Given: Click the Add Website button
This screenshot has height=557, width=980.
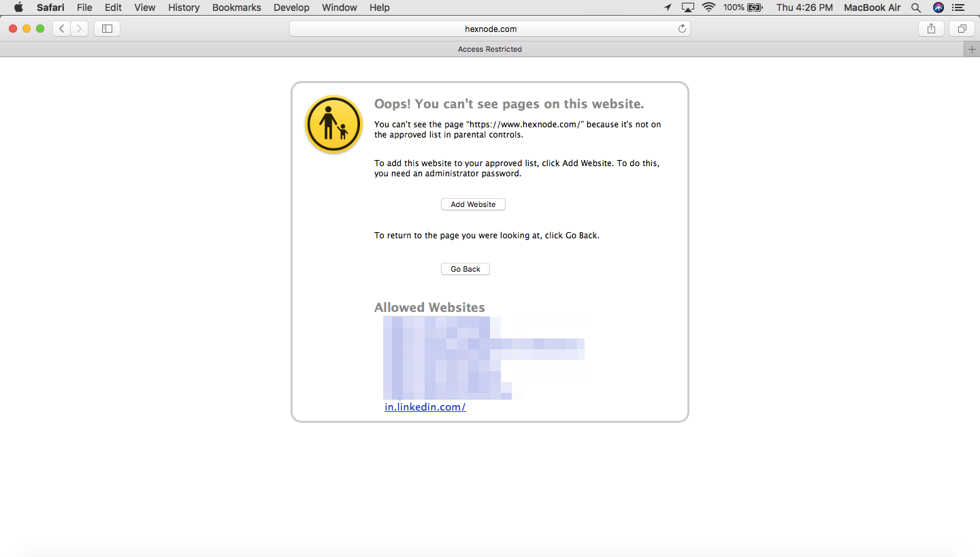Looking at the screenshot, I should 473,204.
